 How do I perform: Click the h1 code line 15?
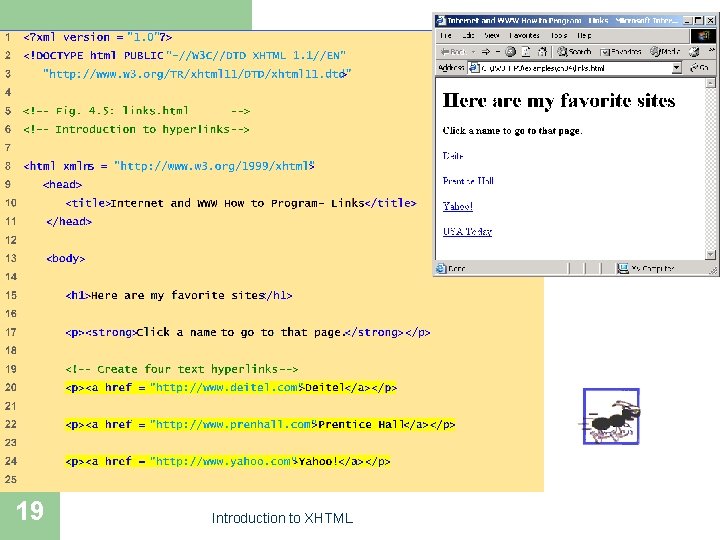[179, 295]
